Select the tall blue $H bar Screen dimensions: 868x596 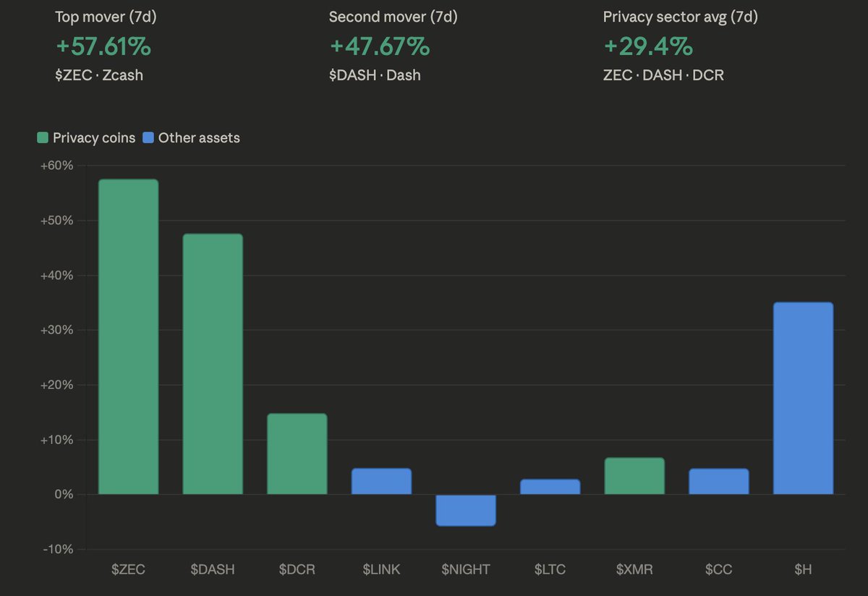pyautogui.click(x=803, y=398)
